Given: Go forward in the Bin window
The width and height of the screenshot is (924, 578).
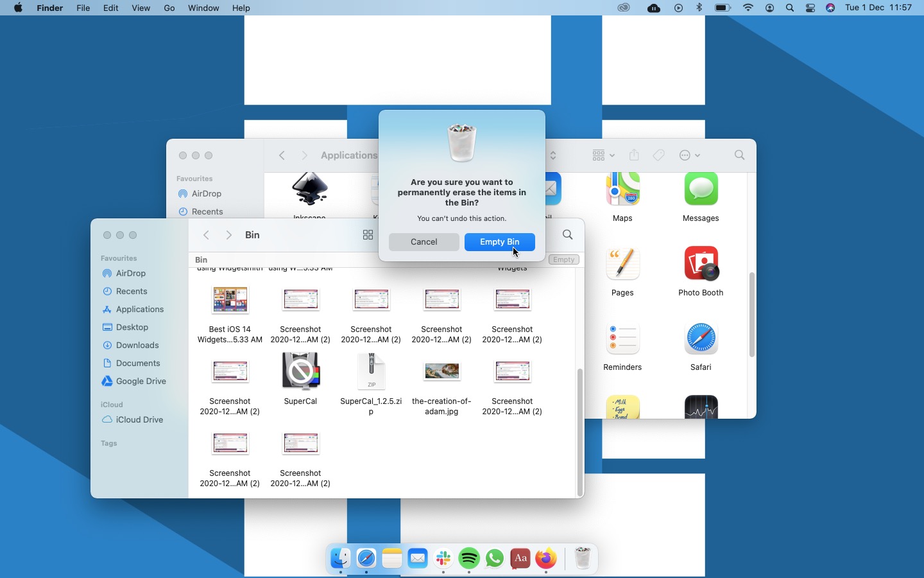Looking at the screenshot, I should coord(229,235).
